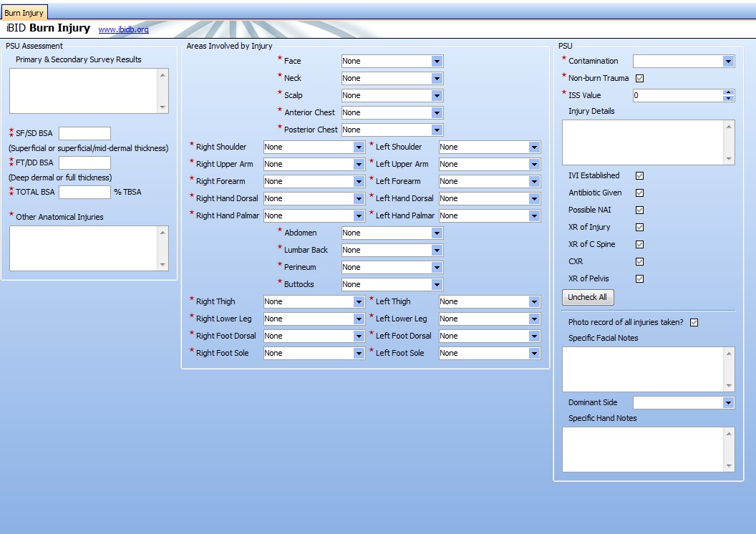The height and width of the screenshot is (534, 756).
Task: Toggle the Possible NAI checkbox
Action: click(x=640, y=210)
